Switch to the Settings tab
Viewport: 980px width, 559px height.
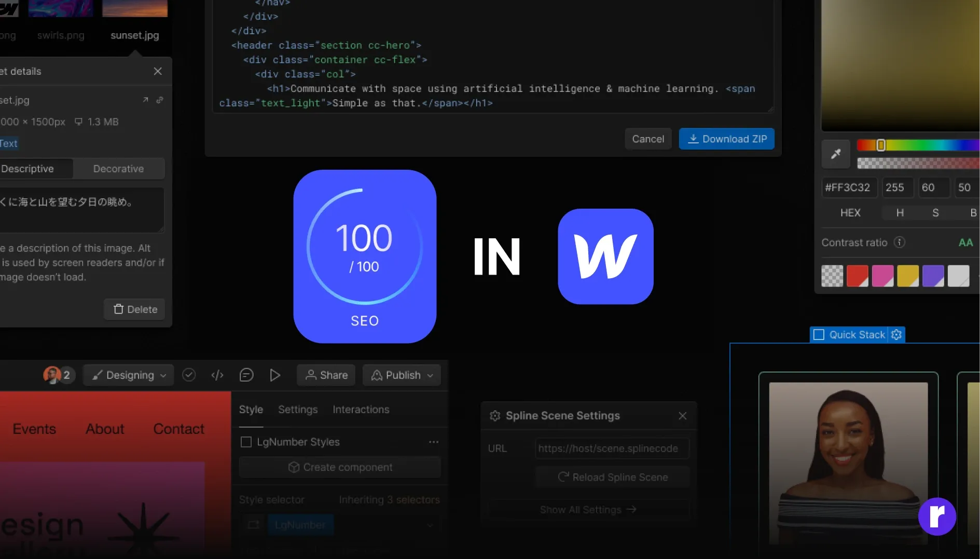298,410
